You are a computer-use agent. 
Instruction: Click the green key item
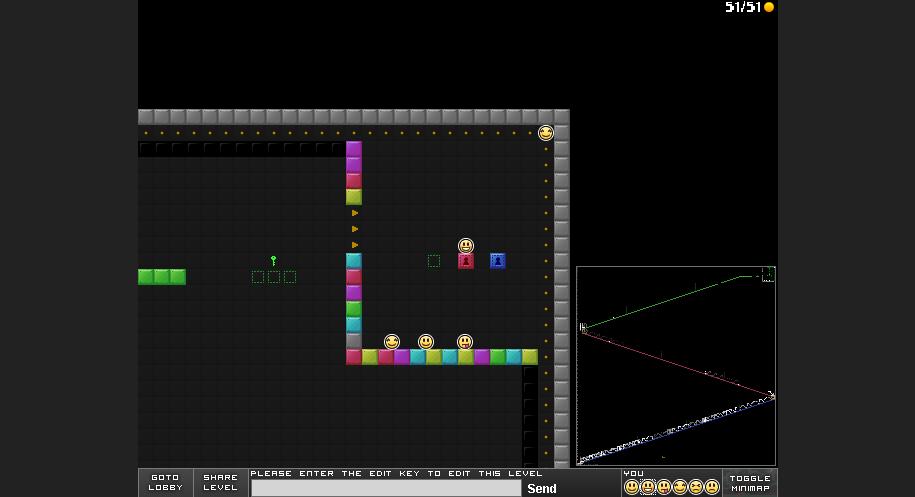[x=273, y=260]
